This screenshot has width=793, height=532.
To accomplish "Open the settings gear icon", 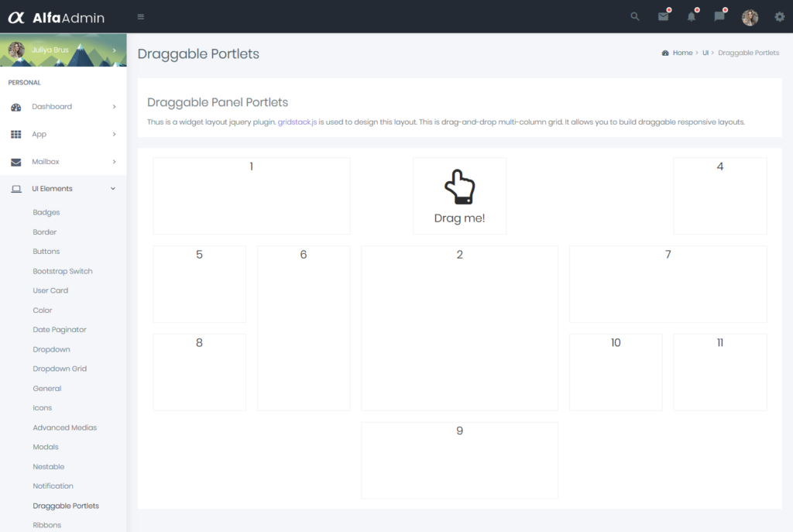I will (779, 17).
